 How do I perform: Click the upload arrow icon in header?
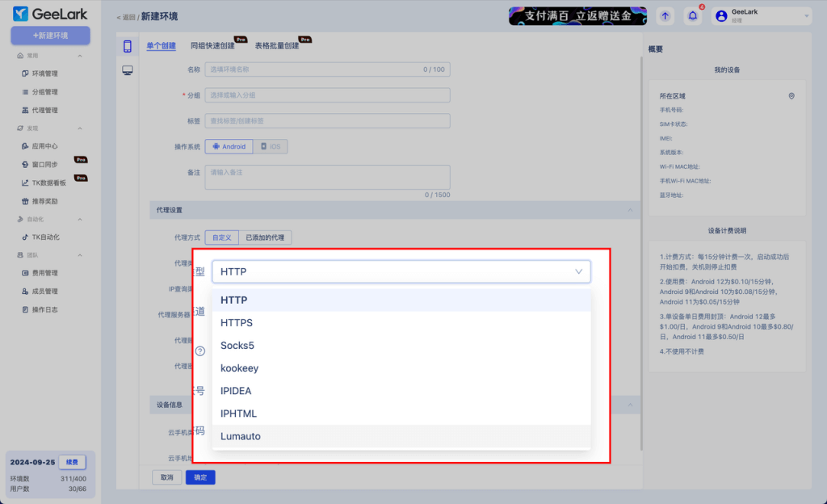click(x=665, y=15)
